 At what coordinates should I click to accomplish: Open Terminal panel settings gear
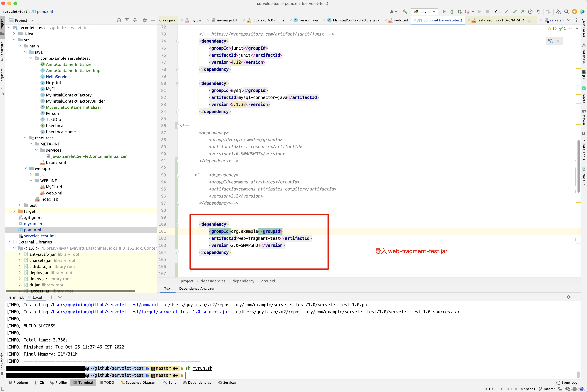pyautogui.click(x=568, y=297)
